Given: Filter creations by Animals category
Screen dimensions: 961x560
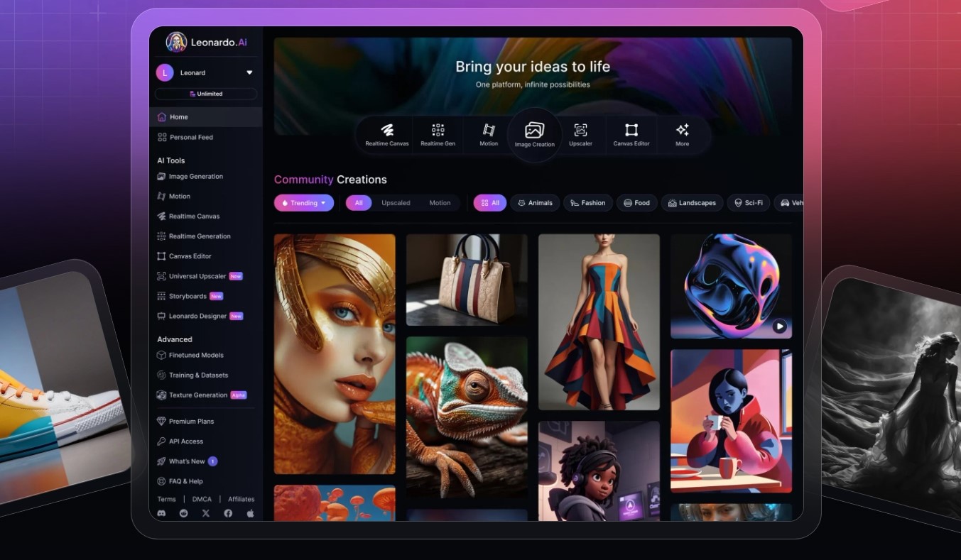Looking at the screenshot, I should (535, 203).
